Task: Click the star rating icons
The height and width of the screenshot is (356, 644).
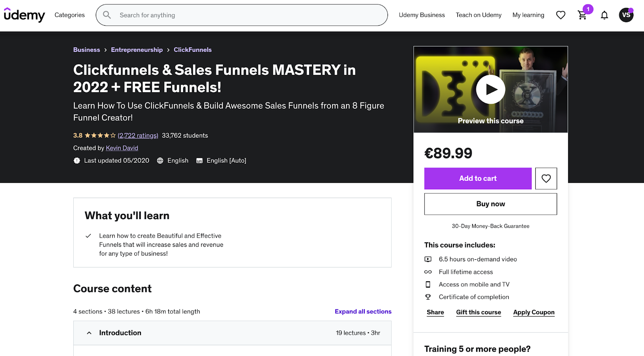Action: pos(100,135)
